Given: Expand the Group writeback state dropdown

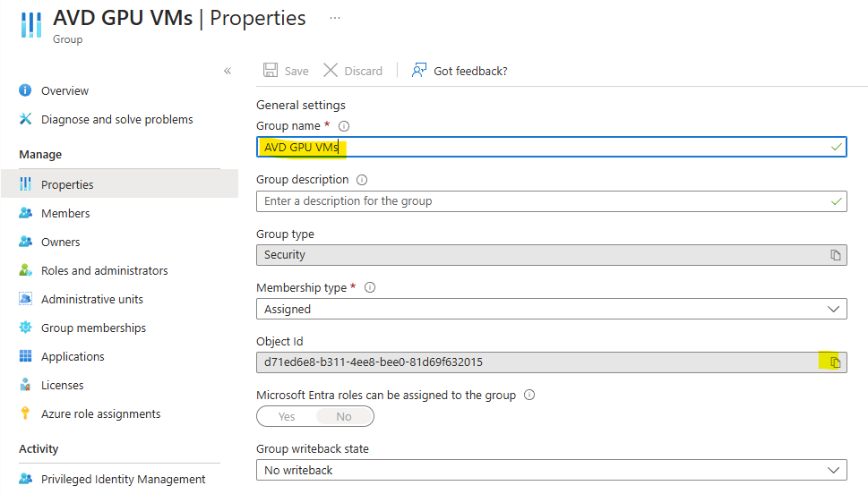Looking at the screenshot, I should pyautogui.click(x=552, y=470).
